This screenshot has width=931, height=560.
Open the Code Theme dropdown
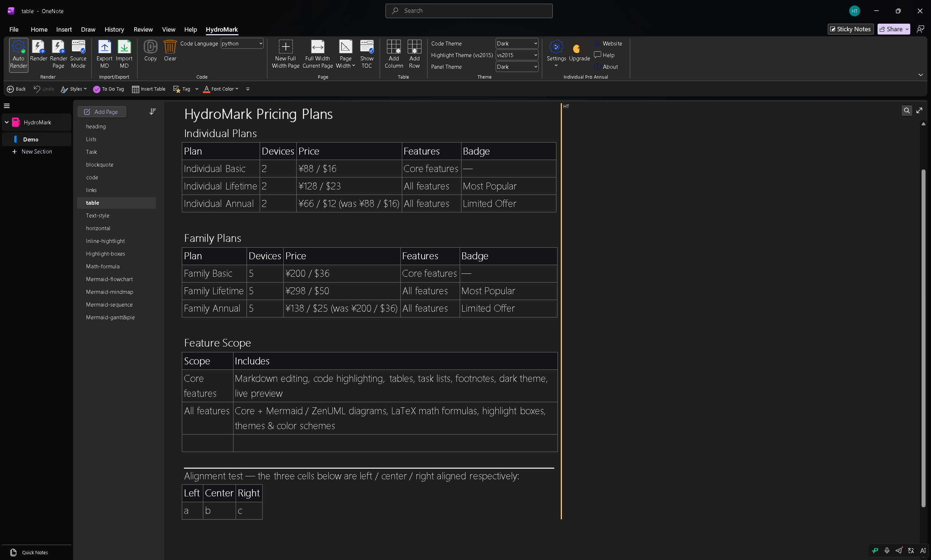click(x=517, y=43)
